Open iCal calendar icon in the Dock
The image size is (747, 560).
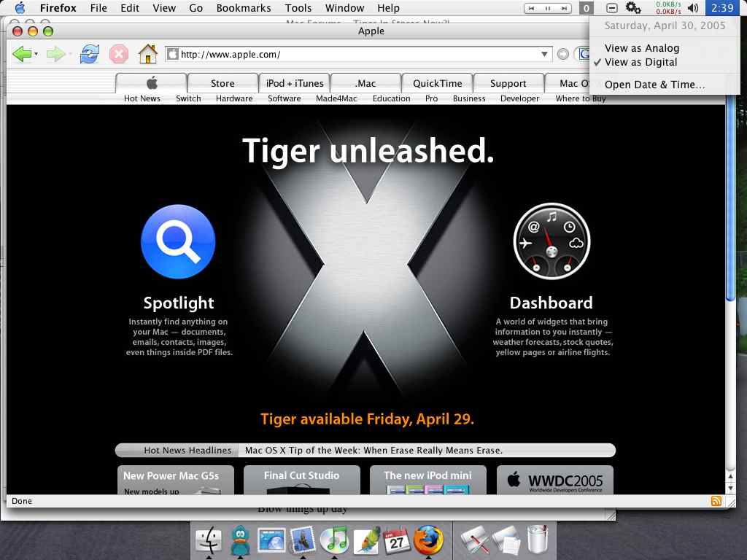[x=397, y=540]
